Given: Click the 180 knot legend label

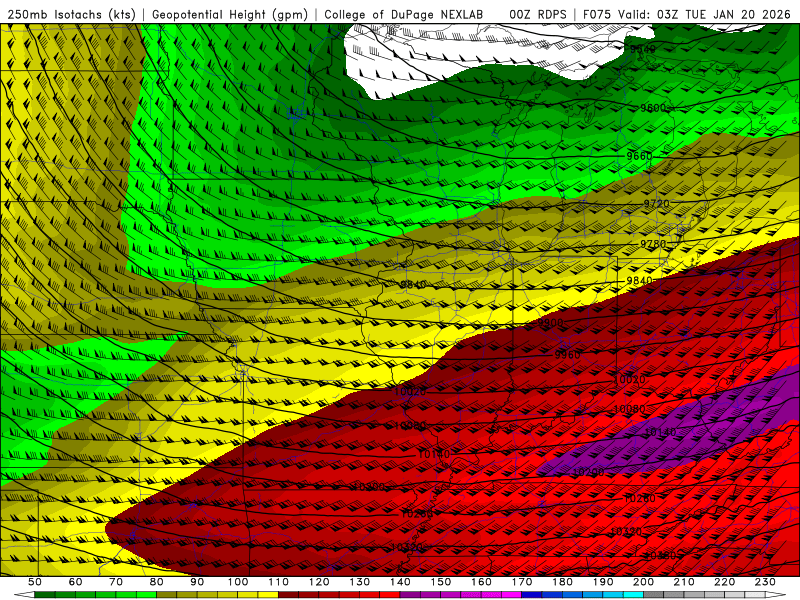Looking at the screenshot, I should click(x=563, y=582).
